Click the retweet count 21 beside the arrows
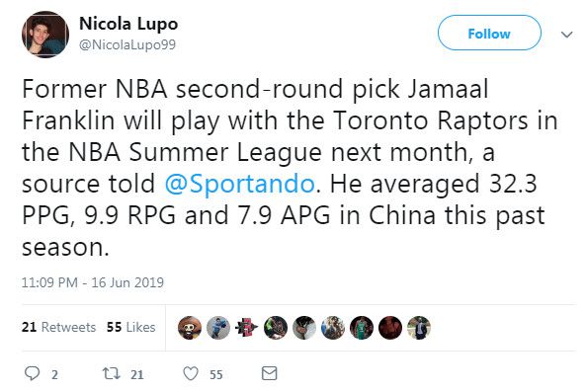 (136, 374)
